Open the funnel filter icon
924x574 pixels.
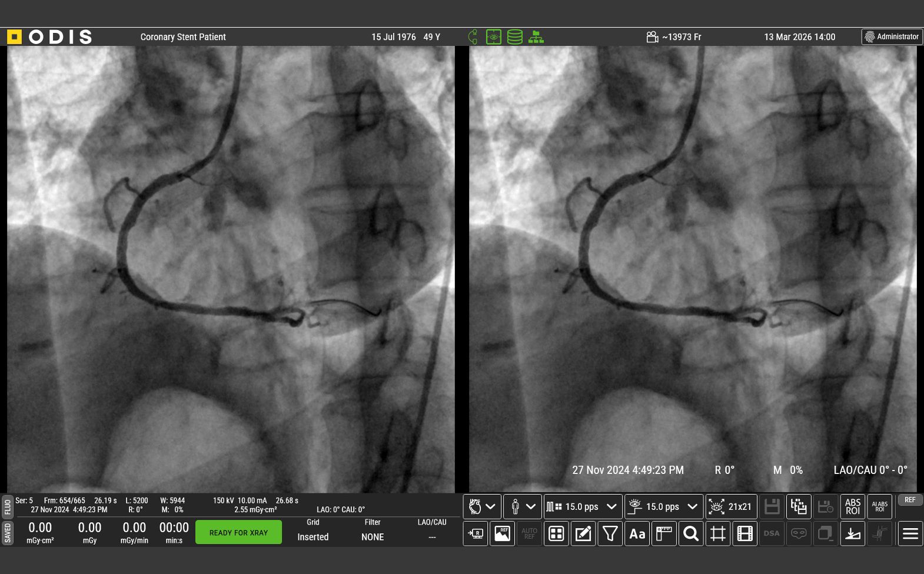tap(610, 533)
